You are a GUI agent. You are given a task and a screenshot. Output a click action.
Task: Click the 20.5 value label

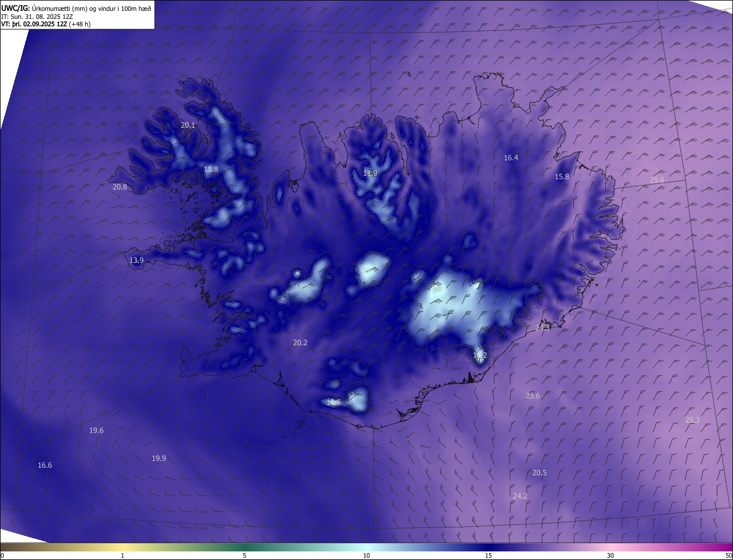[539, 472]
